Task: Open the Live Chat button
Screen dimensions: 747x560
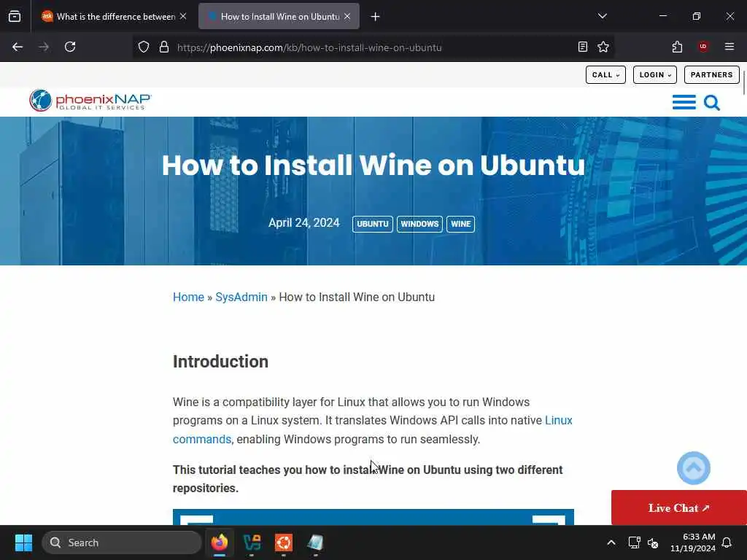Action: [679, 507]
